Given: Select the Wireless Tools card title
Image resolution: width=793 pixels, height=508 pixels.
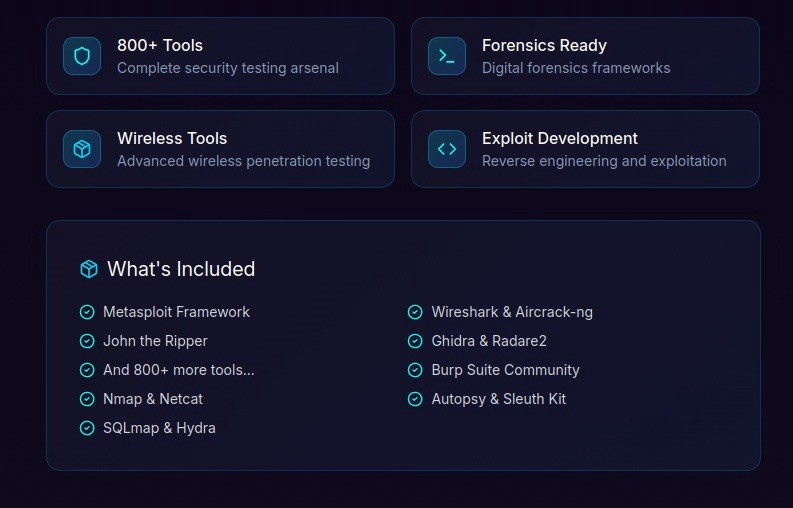Looking at the screenshot, I should pos(172,138).
